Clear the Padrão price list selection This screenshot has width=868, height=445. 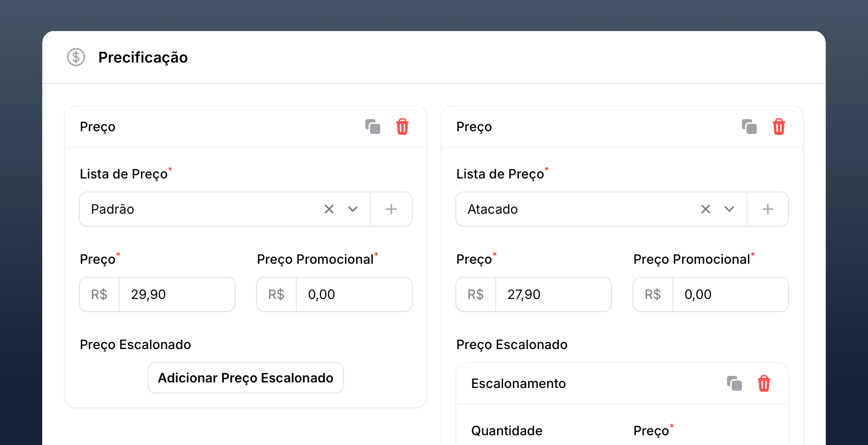(x=329, y=209)
